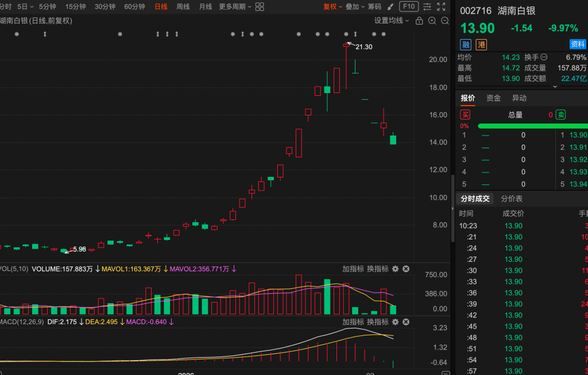Screen dimensions: 588x375
Task: Open the multi-chart grid layout icon
Action: click(x=260, y=7)
